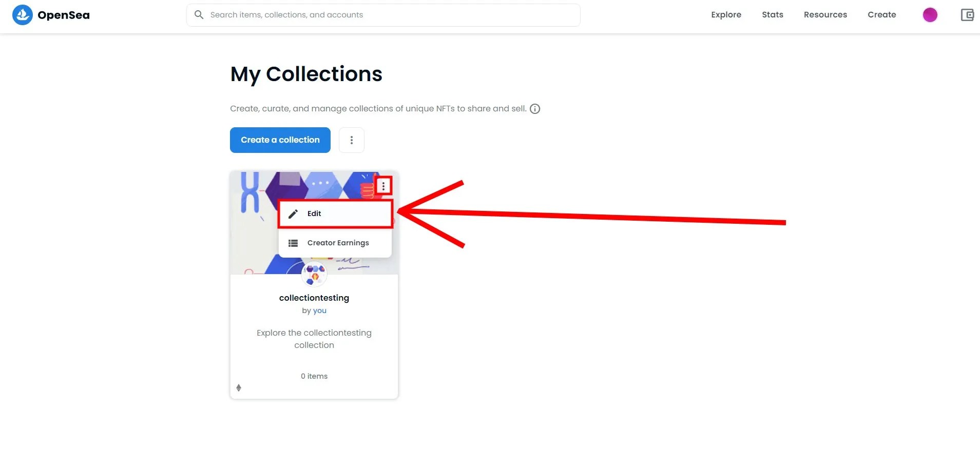Open the collectiontesting collection title
Image resolution: width=980 pixels, height=467 pixels.
(314, 298)
